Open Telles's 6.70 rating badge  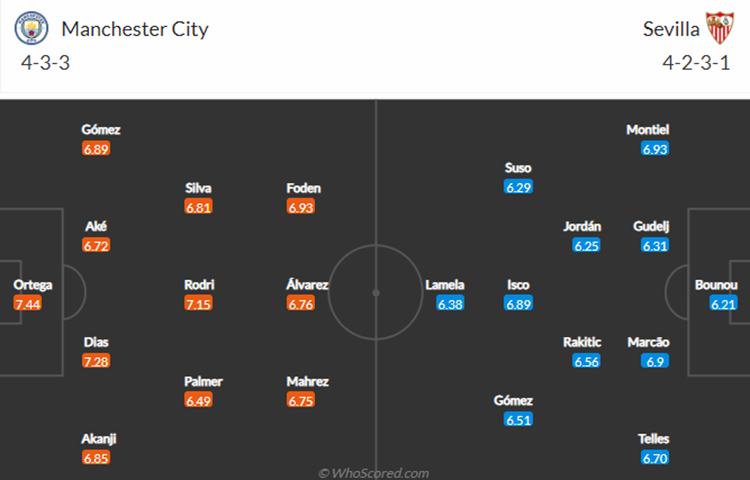[x=654, y=458]
